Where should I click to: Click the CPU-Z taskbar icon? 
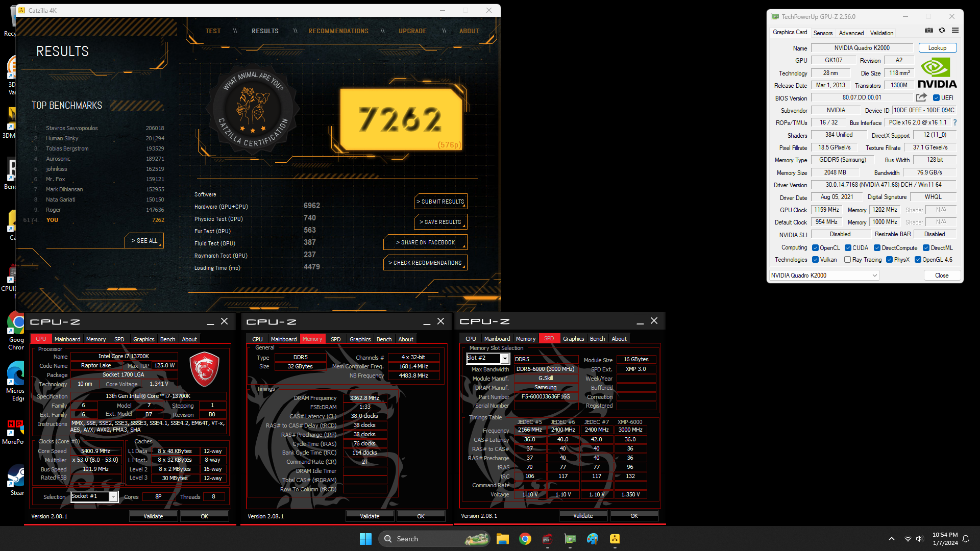pos(548,539)
